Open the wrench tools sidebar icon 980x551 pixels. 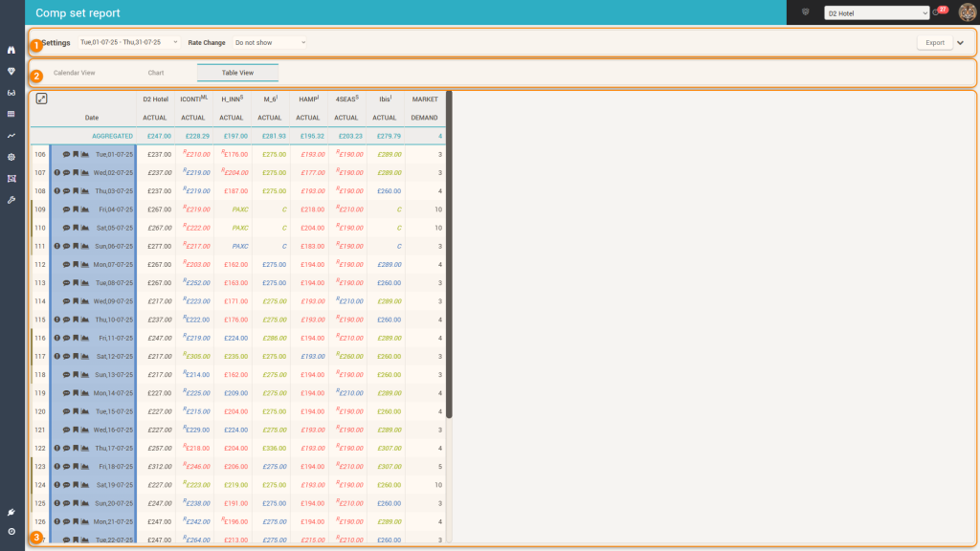coord(11,201)
